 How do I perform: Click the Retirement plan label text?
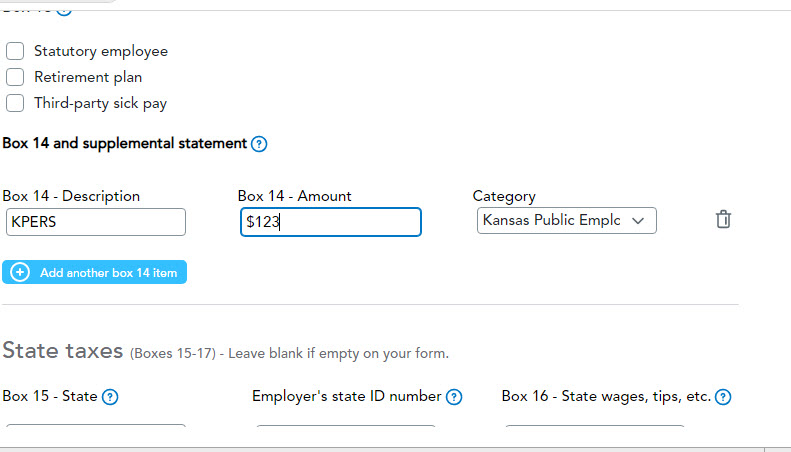(x=88, y=77)
